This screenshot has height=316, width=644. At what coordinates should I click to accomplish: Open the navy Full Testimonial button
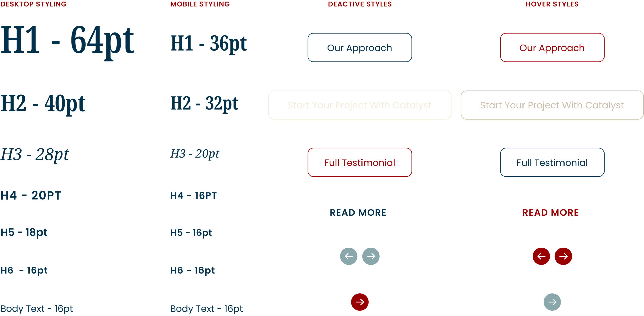click(552, 162)
